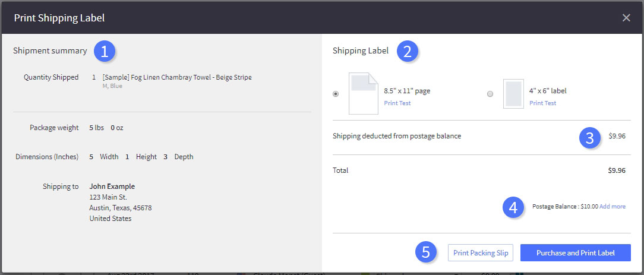Click the "Print Shipping Label" dialog title
Viewport: 644px width, 275px height.
[59, 18]
